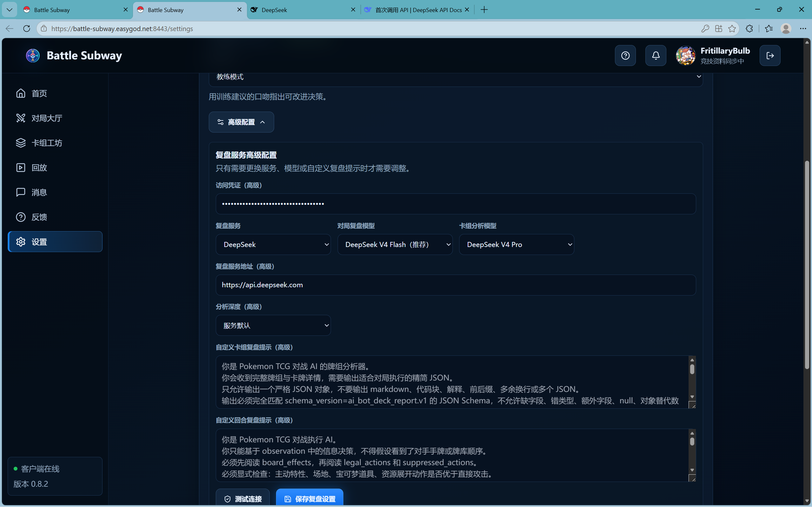The height and width of the screenshot is (507, 812).
Task: Go to 首页 home in sidebar
Action: (55, 93)
